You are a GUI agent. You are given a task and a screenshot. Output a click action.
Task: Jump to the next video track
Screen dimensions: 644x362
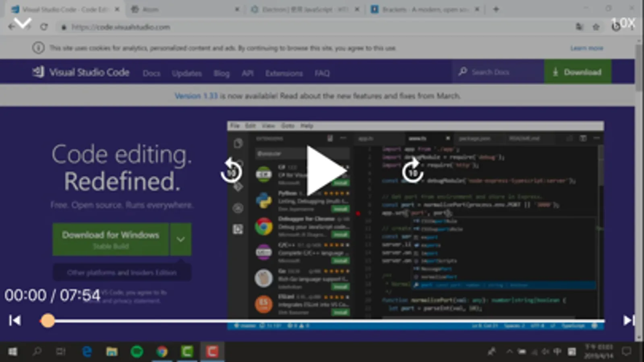pyautogui.click(x=629, y=320)
